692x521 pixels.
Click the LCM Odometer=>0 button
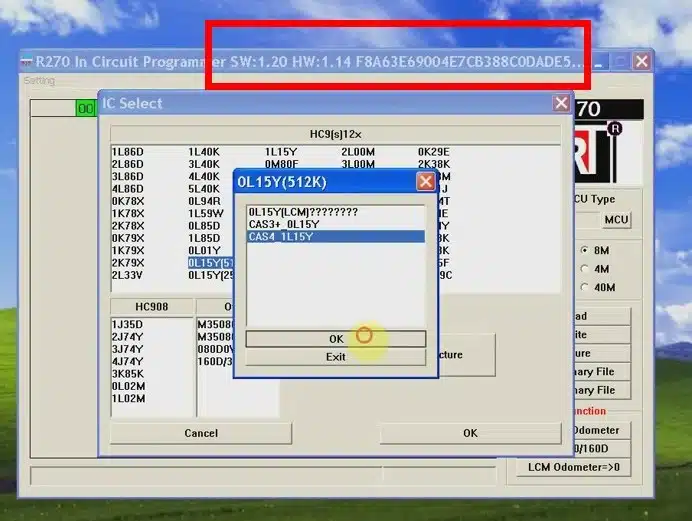[x=574, y=467]
